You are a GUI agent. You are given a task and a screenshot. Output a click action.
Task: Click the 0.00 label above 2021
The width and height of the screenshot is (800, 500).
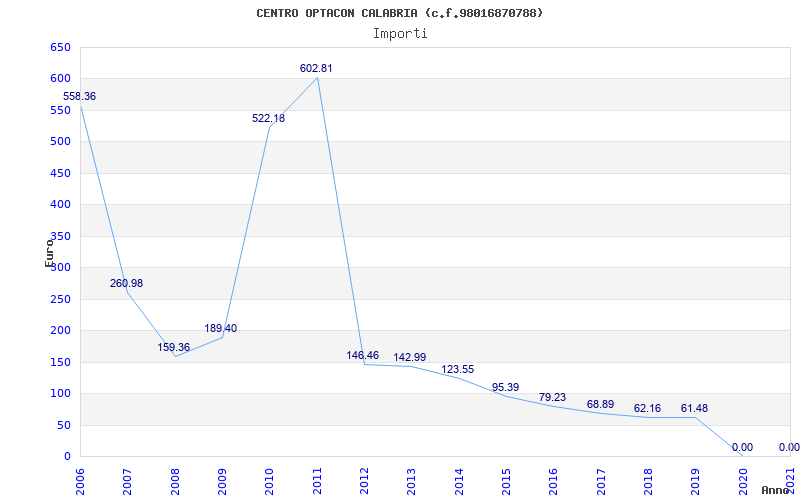point(789,447)
